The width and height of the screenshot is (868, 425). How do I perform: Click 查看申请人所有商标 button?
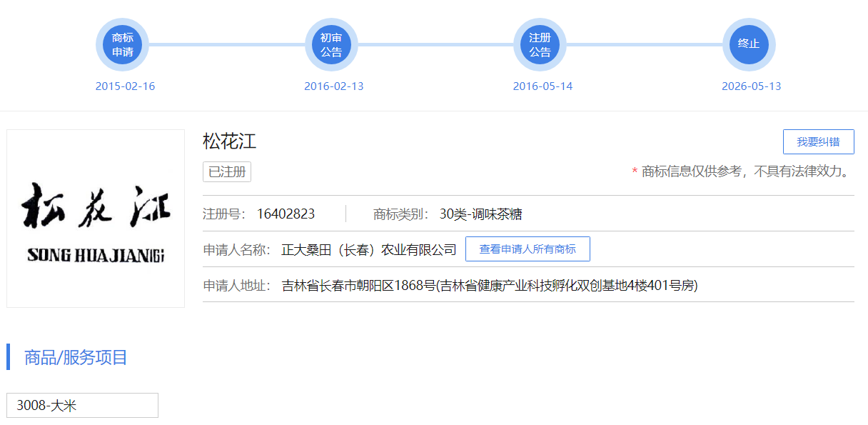click(528, 249)
